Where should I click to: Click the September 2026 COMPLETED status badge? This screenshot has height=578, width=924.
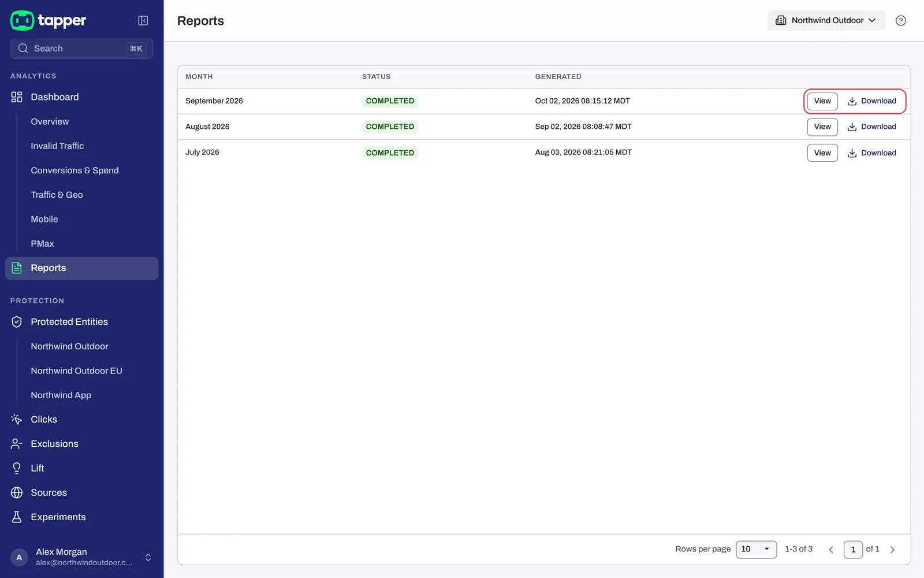[390, 101]
